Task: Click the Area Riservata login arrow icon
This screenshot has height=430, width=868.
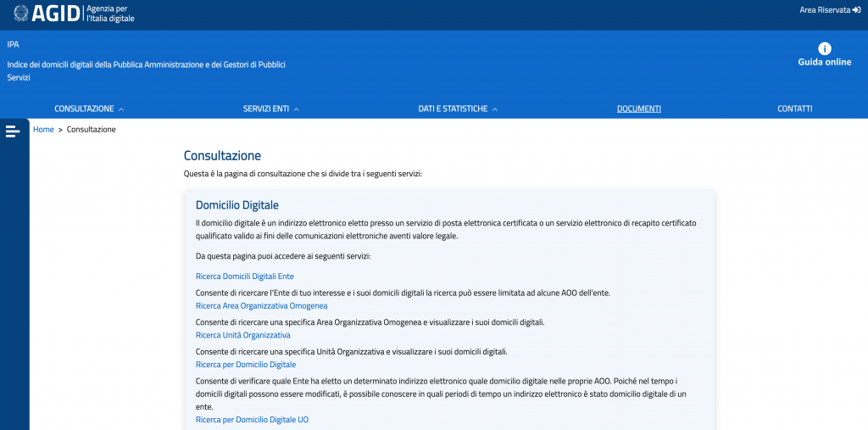Action: pyautogui.click(x=856, y=10)
